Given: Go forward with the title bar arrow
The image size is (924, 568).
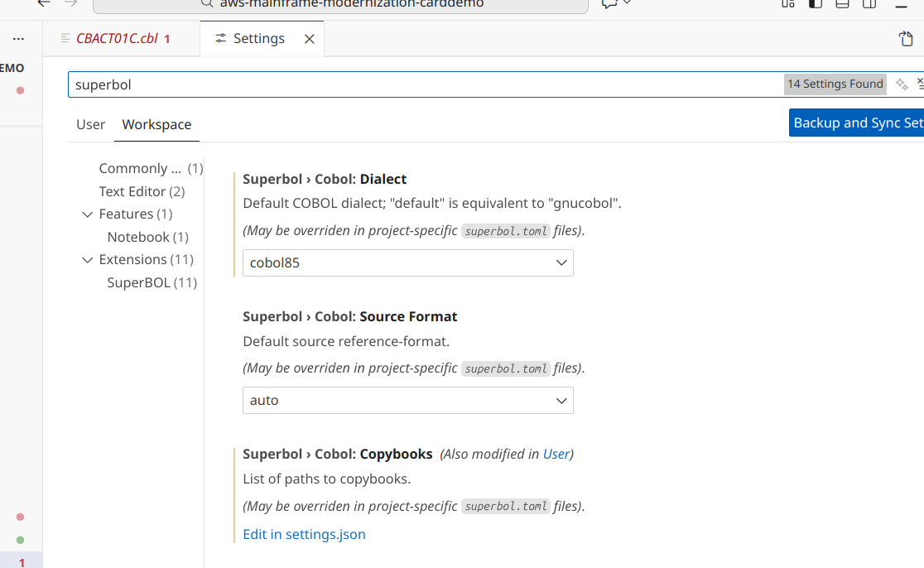Looking at the screenshot, I should coord(70,3).
